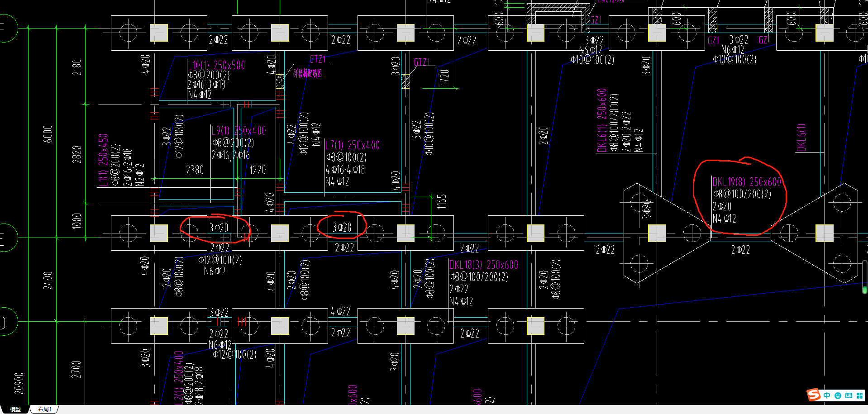Pick the vertical dimension text 2180

77,67
